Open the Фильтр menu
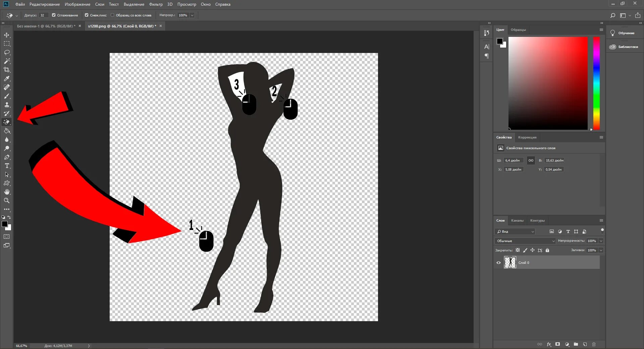Image resolution: width=644 pixels, height=349 pixels. [156, 4]
